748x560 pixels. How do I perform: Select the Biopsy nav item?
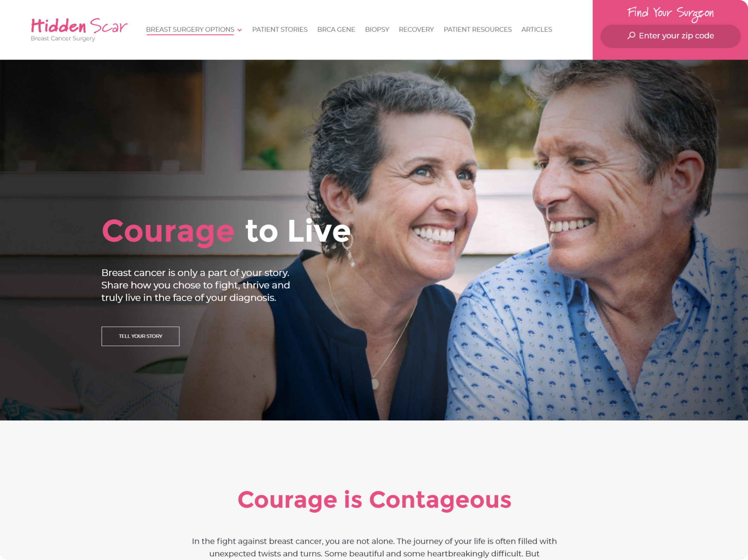[377, 29]
